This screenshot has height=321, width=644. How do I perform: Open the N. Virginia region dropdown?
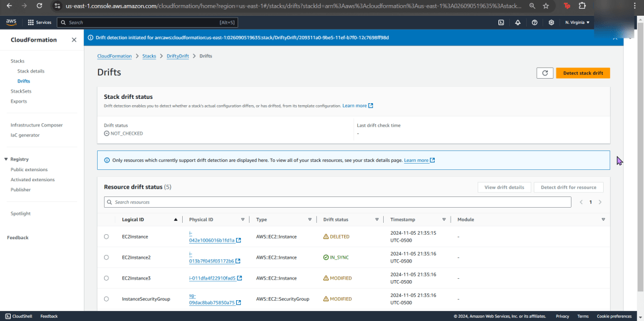pos(577,22)
